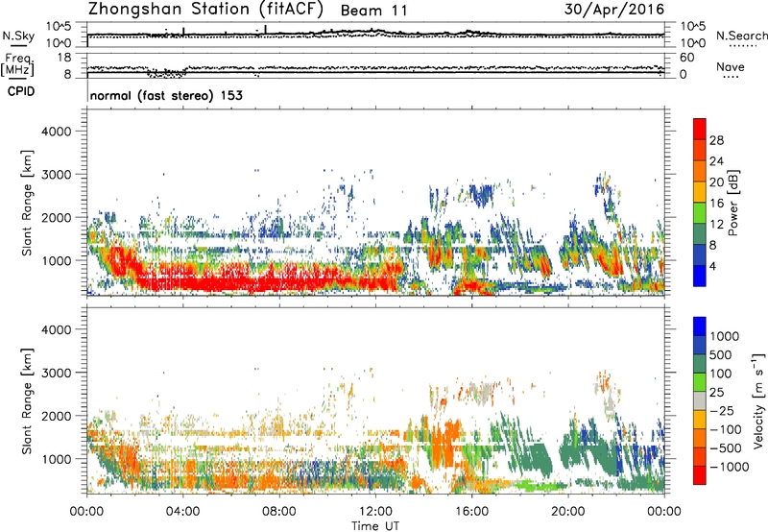Click the '60' Nave axis tick

[x=686, y=58]
